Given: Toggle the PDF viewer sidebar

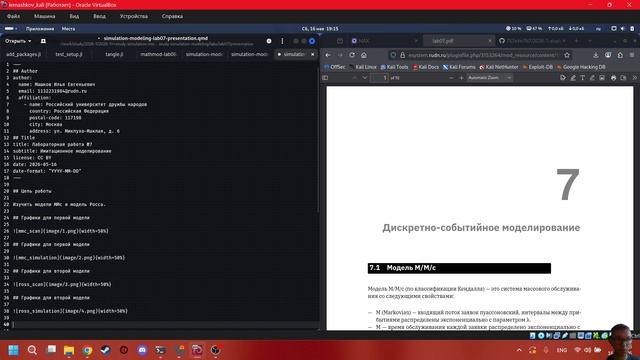Looking at the screenshot, I should pyautogui.click(x=325, y=78).
